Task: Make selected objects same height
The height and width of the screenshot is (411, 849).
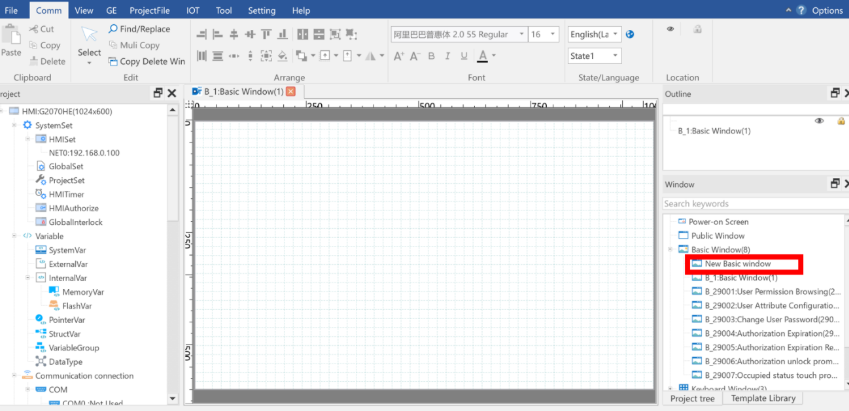Action: [319, 35]
